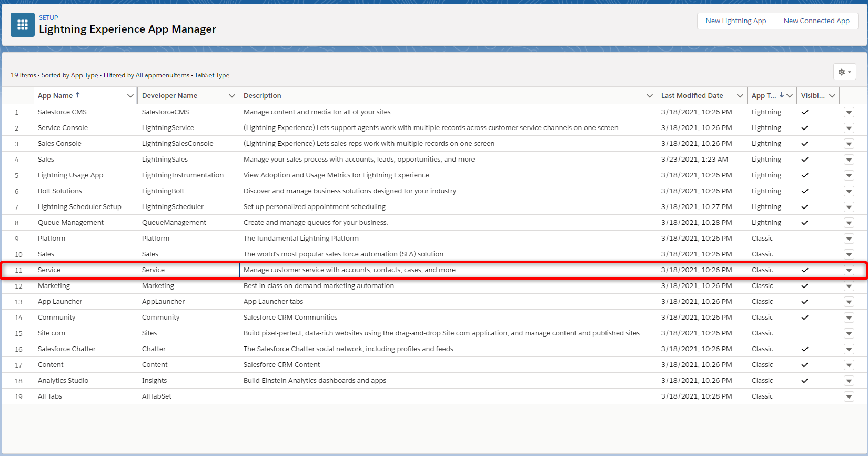Open App Name column actions chevron
868x456 pixels.
[x=130, y=96]
